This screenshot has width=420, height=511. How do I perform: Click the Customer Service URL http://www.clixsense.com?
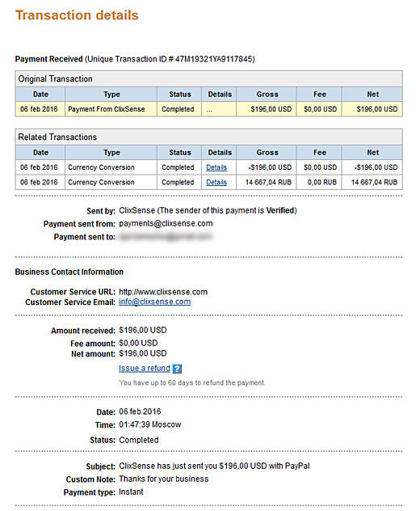click(163, 292)
